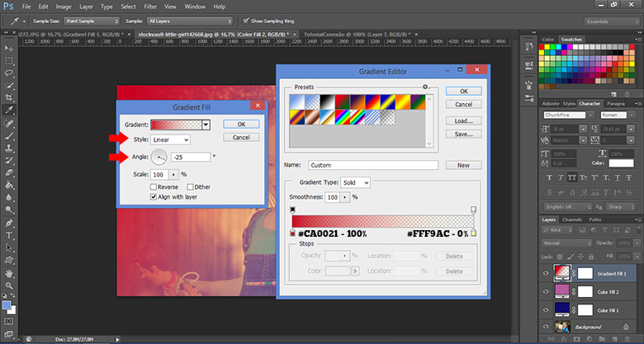Click the Name field containing Custom

372,165
